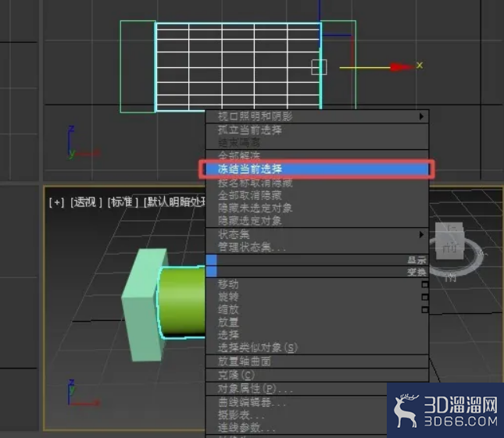504x438 pixels.
Task: Open settings box next to 旋转
Action: (424, 297)
